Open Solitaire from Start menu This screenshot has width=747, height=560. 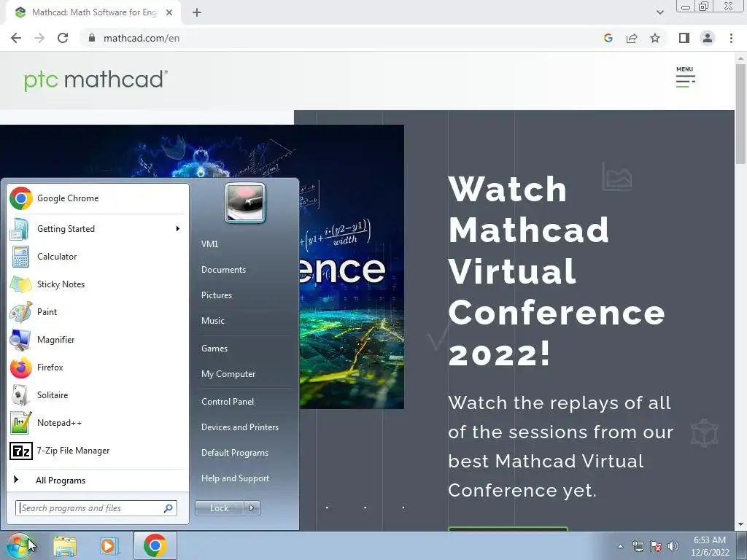click(98, 394)
